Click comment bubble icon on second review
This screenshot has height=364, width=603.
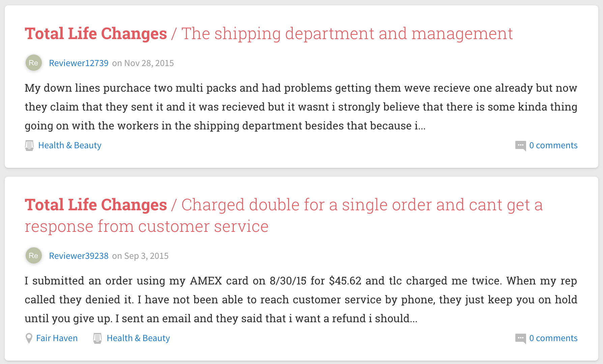tap(520, 339)
